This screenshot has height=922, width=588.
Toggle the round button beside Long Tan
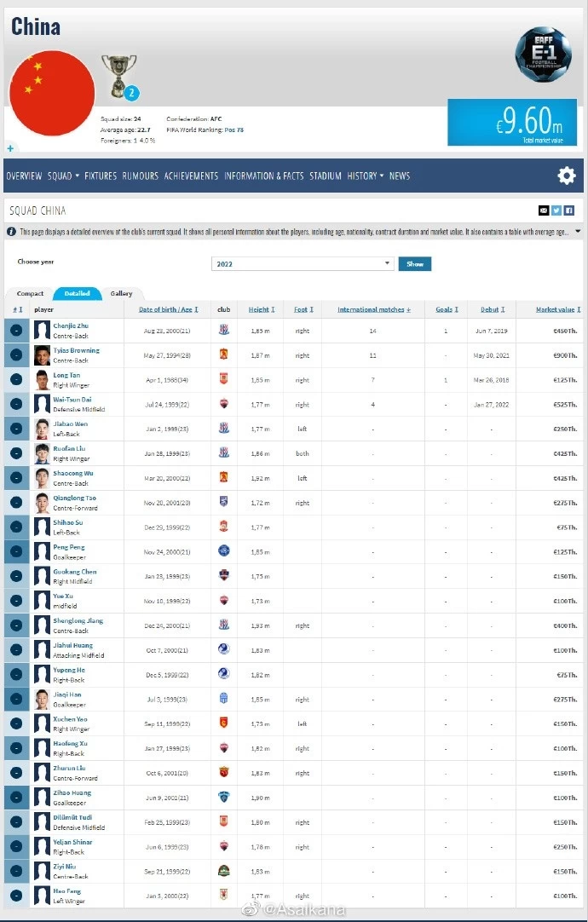[x=16, y=380]
